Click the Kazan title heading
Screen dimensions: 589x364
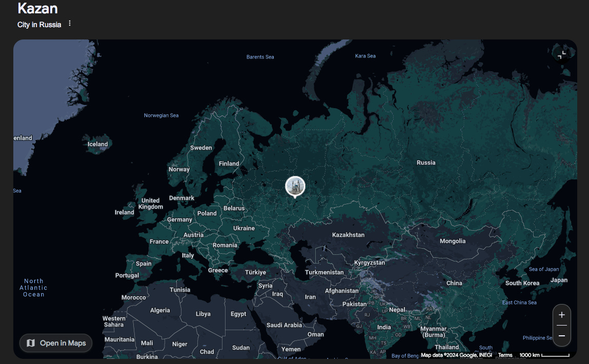(37, 8)
